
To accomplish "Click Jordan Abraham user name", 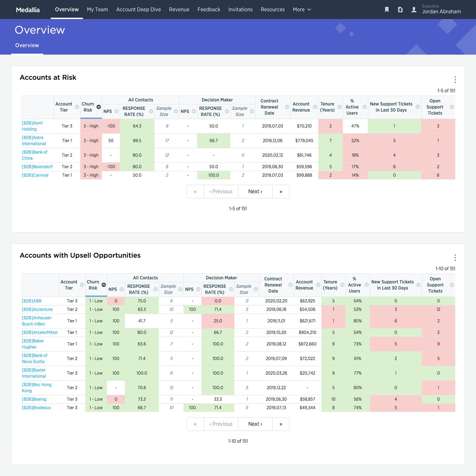I will pyautogui.click(x=441, y=12).
